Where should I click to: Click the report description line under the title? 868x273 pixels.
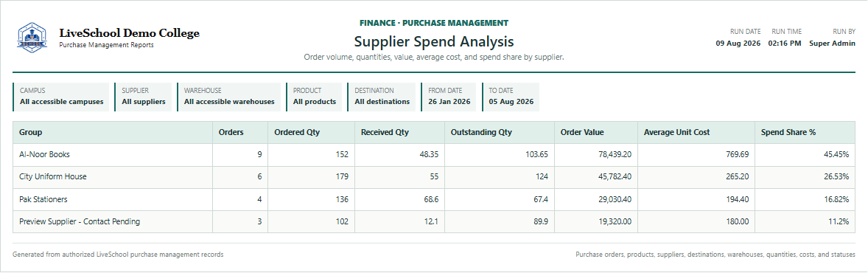(x=433, y=57)
